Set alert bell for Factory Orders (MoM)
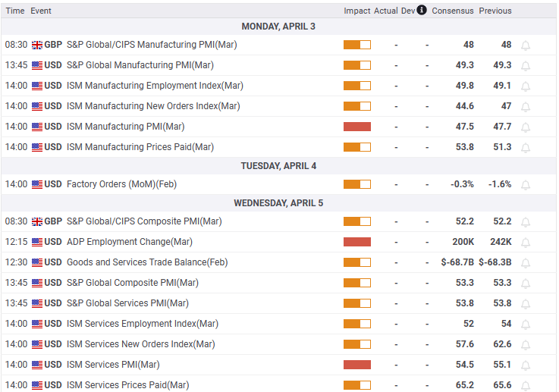Viewport: 559px width, 392px height. click(x=526, y=184)
